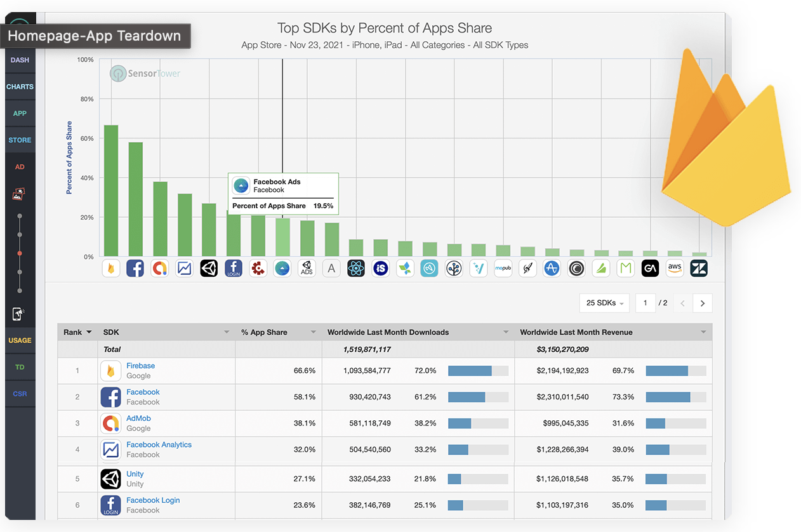This screenshot has width=801, height=532.
Task: Click the tallest Firebase bar in the chart
Action: tap(111, 190)
